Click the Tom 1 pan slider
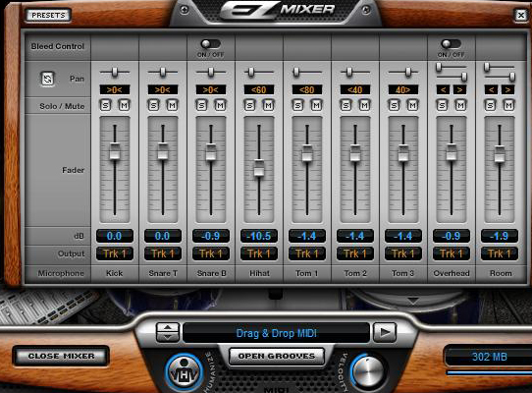The height and width of the screenshot is (393, 532). click(307, 72)
